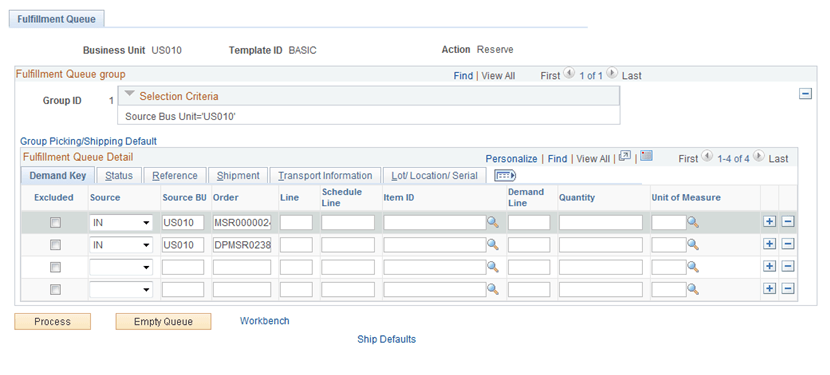The width and height of the screenshot is (830, 375).
Task: Click Order field containing MSR0000024
Action: (x=242, y=223)
